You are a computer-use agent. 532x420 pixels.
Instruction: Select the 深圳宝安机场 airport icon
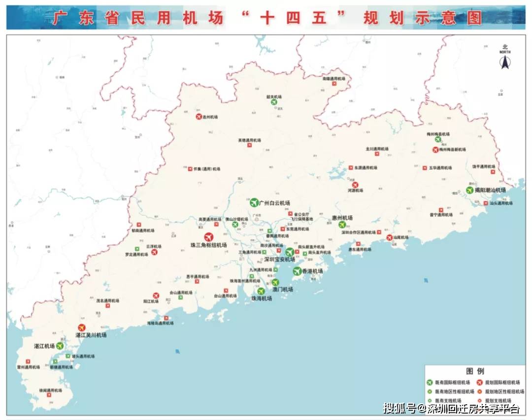290,252
